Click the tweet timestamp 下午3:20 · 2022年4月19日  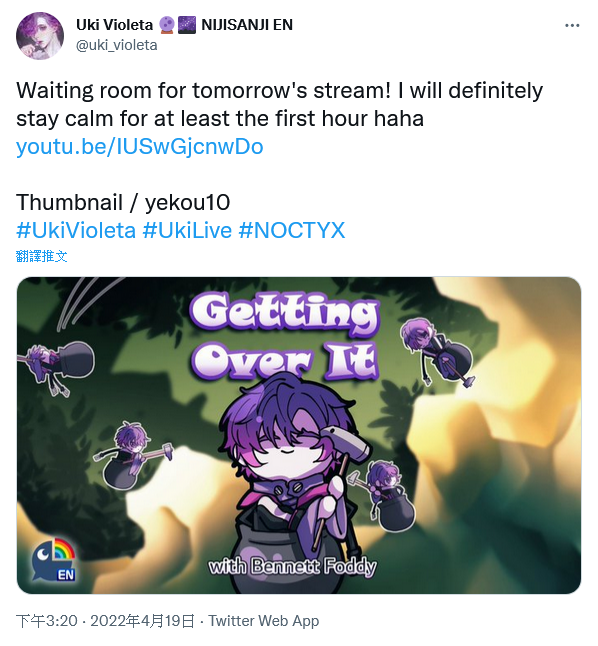pos(106,620)
